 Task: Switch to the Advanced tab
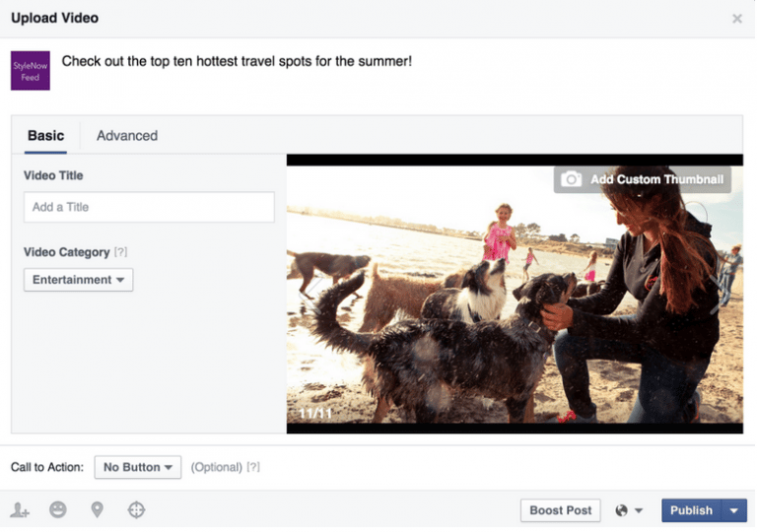pyautogui.click(x=127, y=136)
